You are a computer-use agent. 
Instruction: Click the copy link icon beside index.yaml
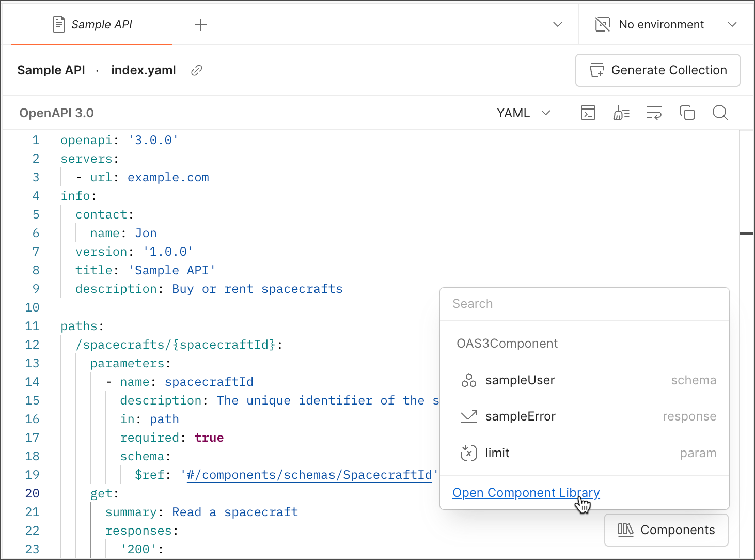[196, 70]
